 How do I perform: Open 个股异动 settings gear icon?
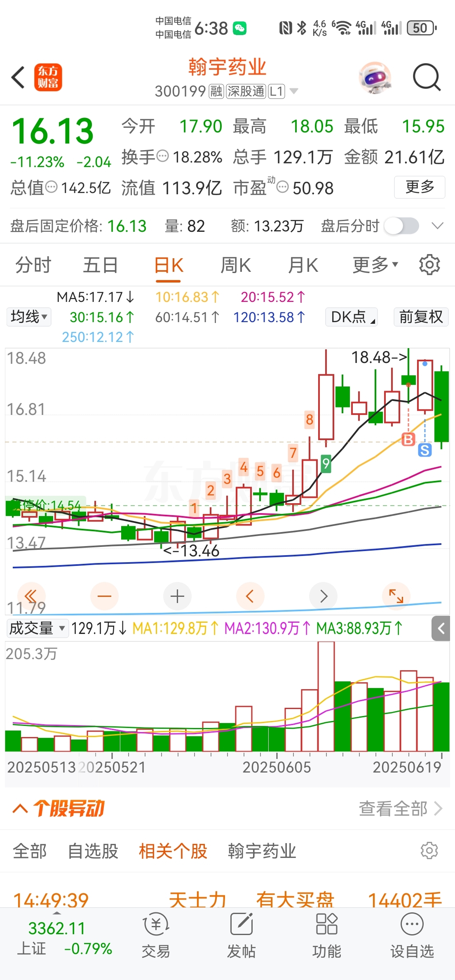[x=429, y=850]
